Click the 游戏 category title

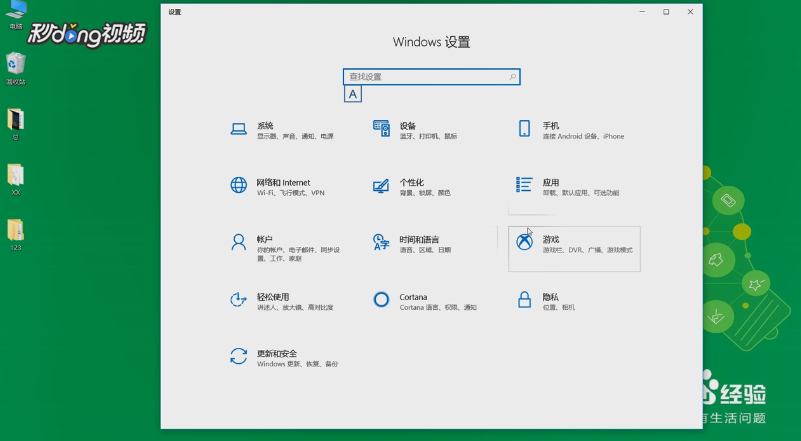(x=551, y=239)
